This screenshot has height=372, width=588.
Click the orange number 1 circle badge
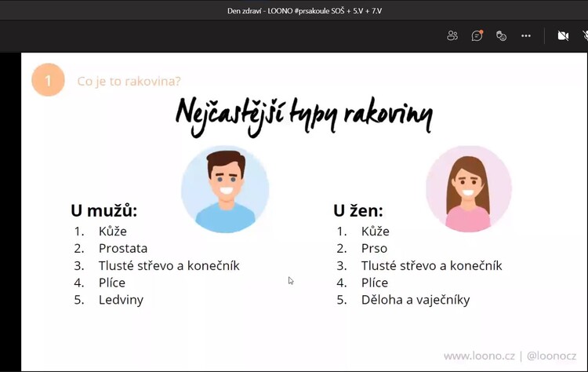pos(48,80)
